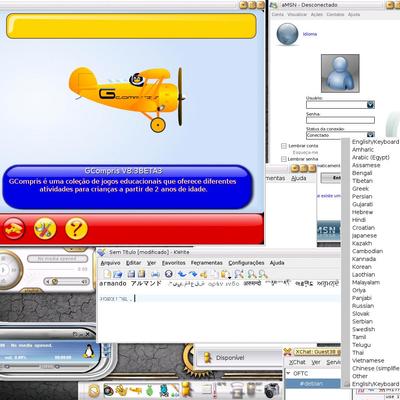
Task: Open Ajuda menu in window behind Kwrite
Action: pos(299,178)
